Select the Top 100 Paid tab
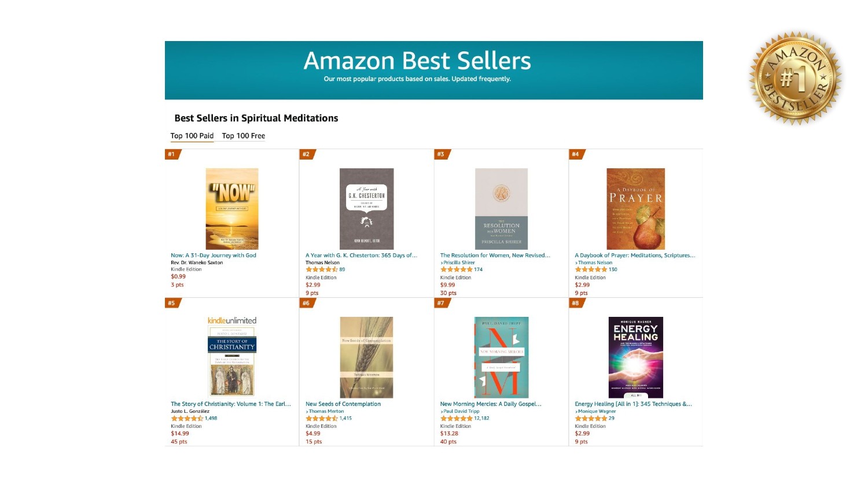 192,136
